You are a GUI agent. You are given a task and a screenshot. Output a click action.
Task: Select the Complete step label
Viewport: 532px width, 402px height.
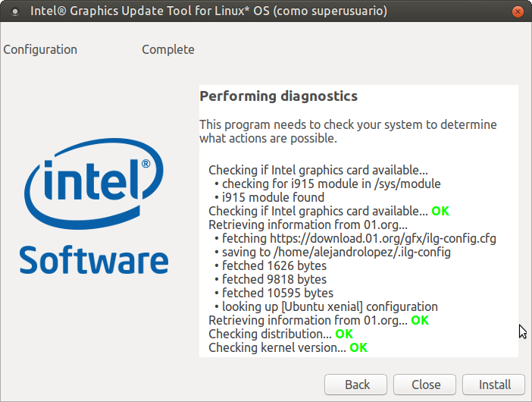[x=168, y=49]
